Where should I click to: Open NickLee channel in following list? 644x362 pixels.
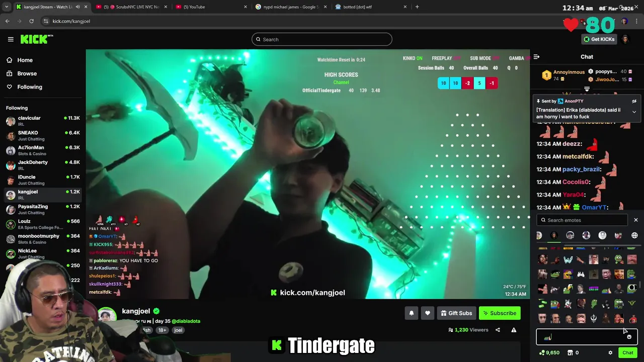(x=43, y=253)
